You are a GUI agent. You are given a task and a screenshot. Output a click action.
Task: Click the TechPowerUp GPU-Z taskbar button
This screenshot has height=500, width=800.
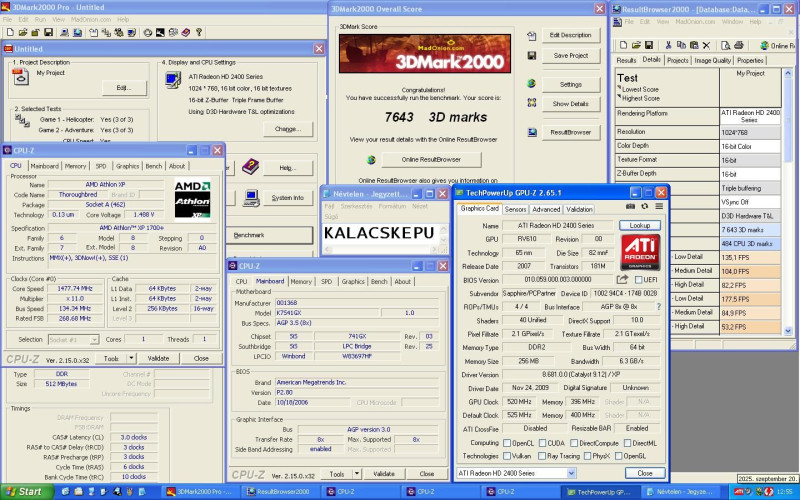[x=599, y=492]
